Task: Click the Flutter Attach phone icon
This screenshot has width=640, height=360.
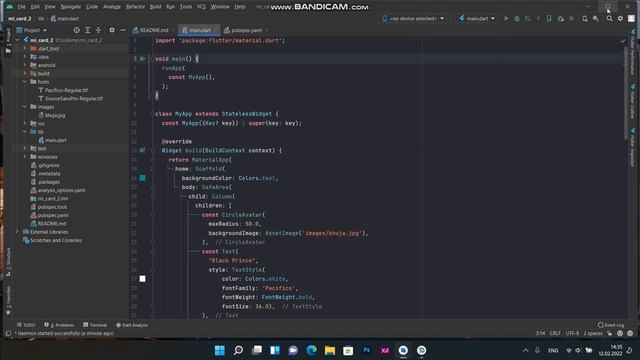Action: tap(549, 18)
